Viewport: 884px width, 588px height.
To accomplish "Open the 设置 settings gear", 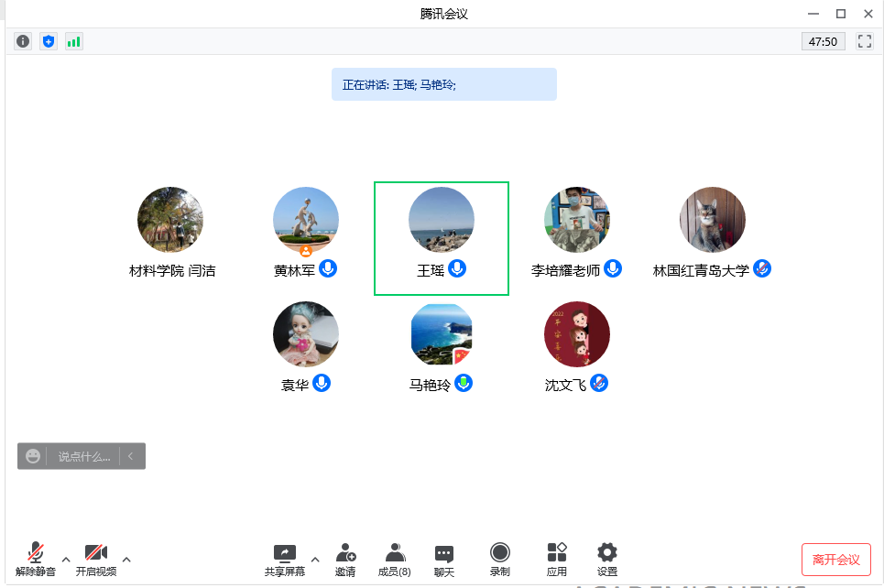I will (606, 560).
